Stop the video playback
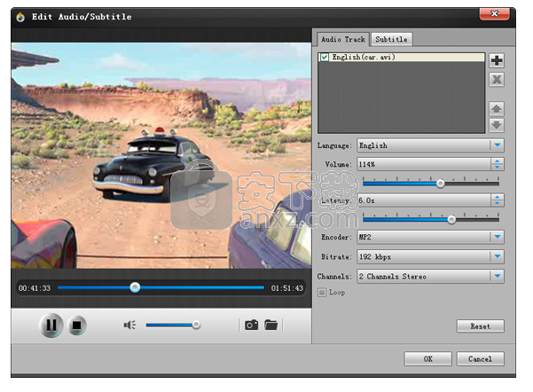 click(77, 325)
